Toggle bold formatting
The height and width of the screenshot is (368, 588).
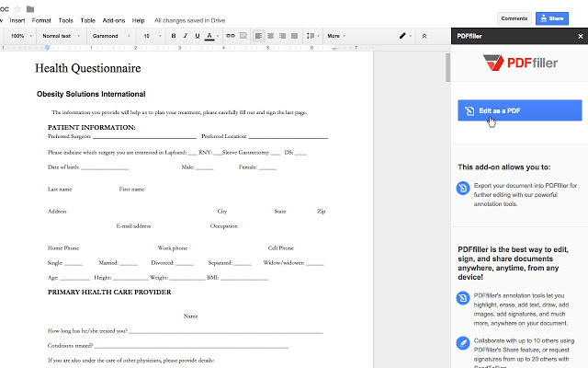click(174, 36)
